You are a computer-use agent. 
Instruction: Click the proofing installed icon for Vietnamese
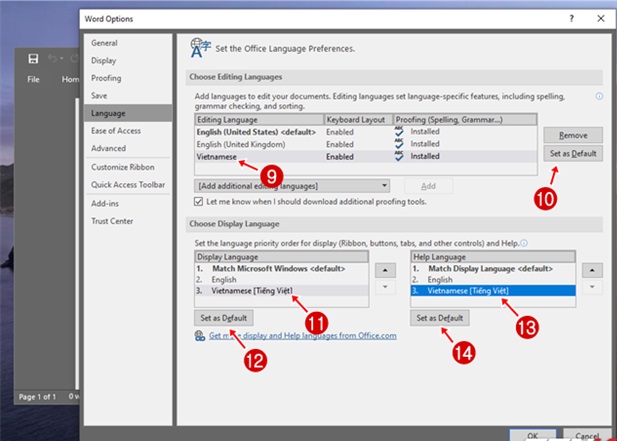click(x=399, y=156)
